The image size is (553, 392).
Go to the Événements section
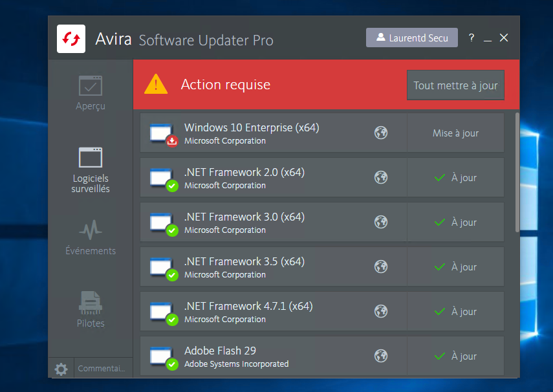pyautogui.click(x=91, y=237)
